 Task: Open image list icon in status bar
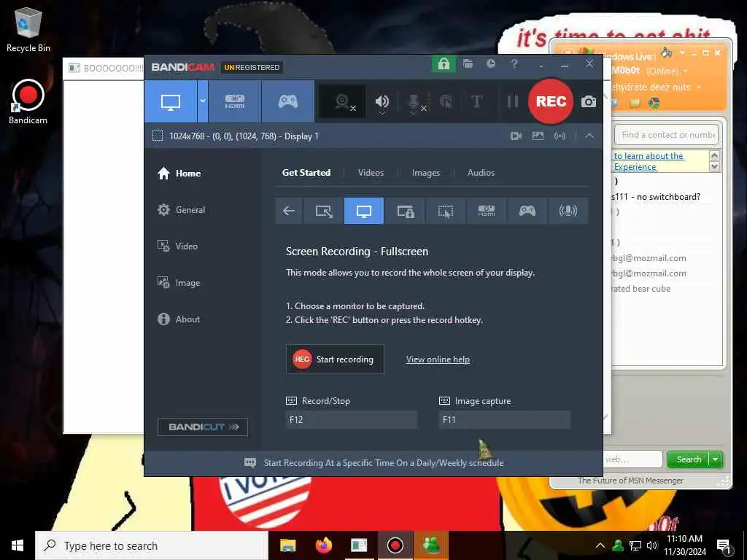point(538,136)
